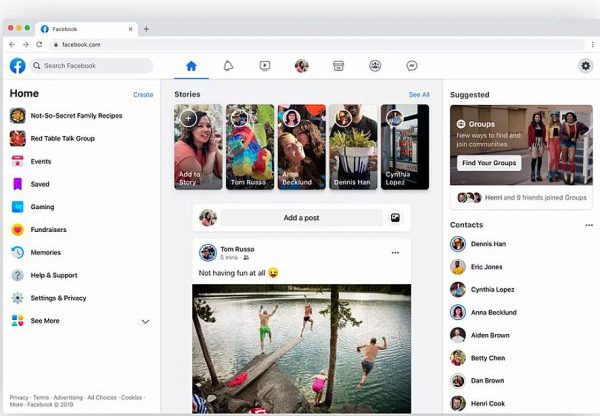The image size is (600, 416).
Task: Open the Messenger icon
Action: click(x=411, y=66)
